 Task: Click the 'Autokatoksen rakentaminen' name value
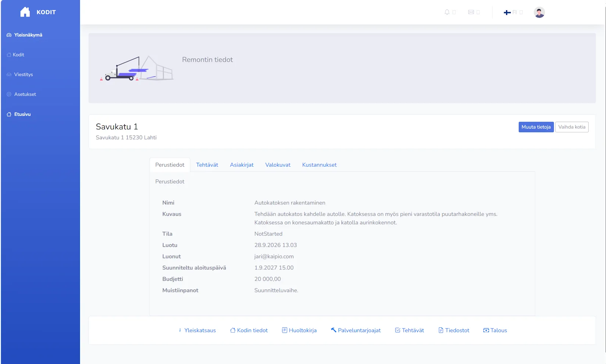point(290,203)
